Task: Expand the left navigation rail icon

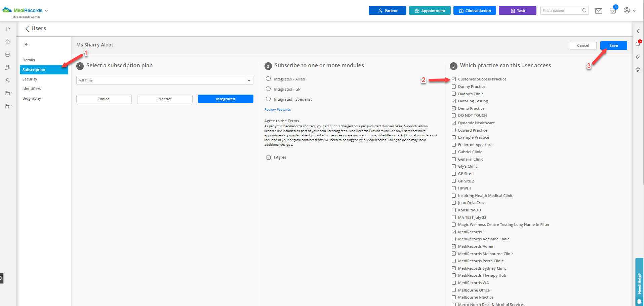Action: click(x=8, y=29)
